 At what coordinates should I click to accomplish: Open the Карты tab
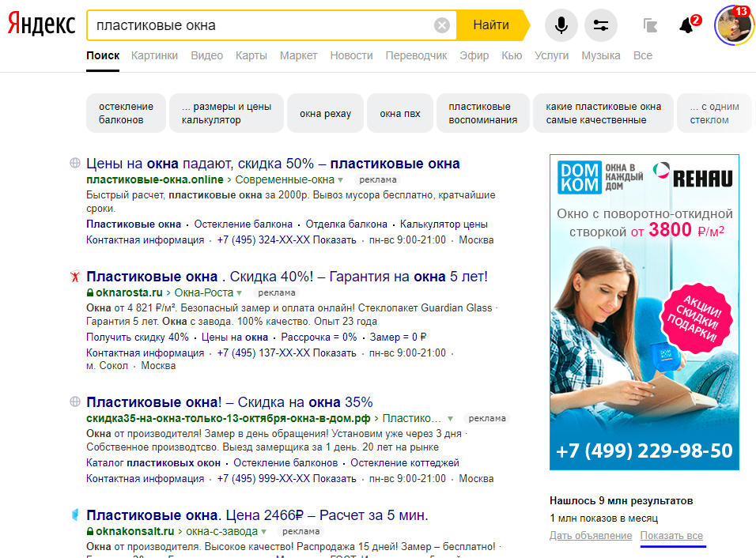click(251, 55)
